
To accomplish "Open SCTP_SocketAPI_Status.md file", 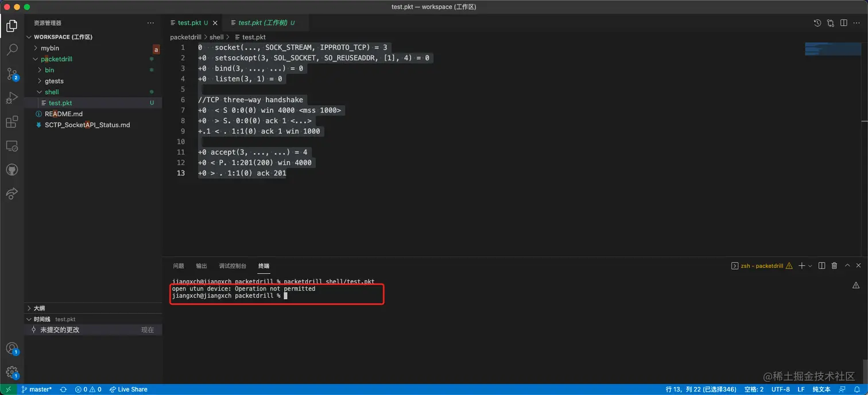I will (93, 125).
